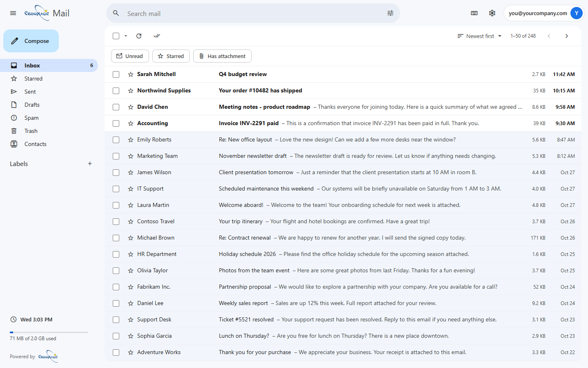Star the Accounting email
The width and height of the screenshot is (588, 368).
pos(131,123)
